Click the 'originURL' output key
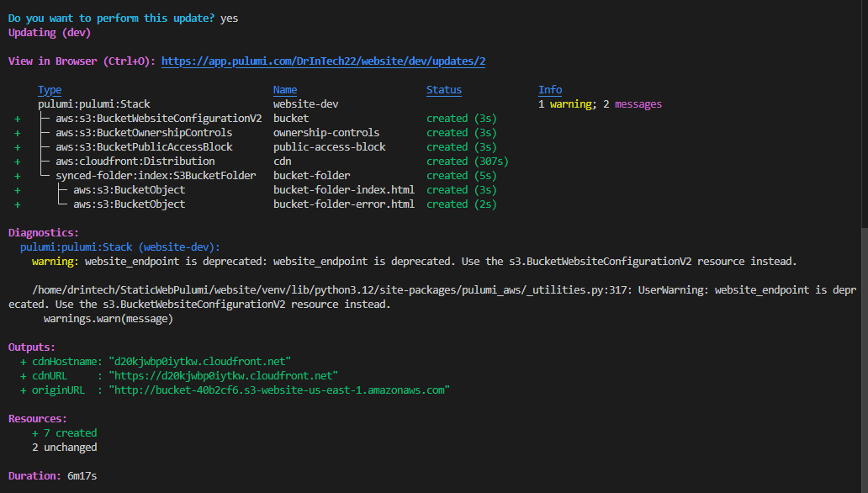The width and height of the screenshot is (868, 493). [58, 390]
